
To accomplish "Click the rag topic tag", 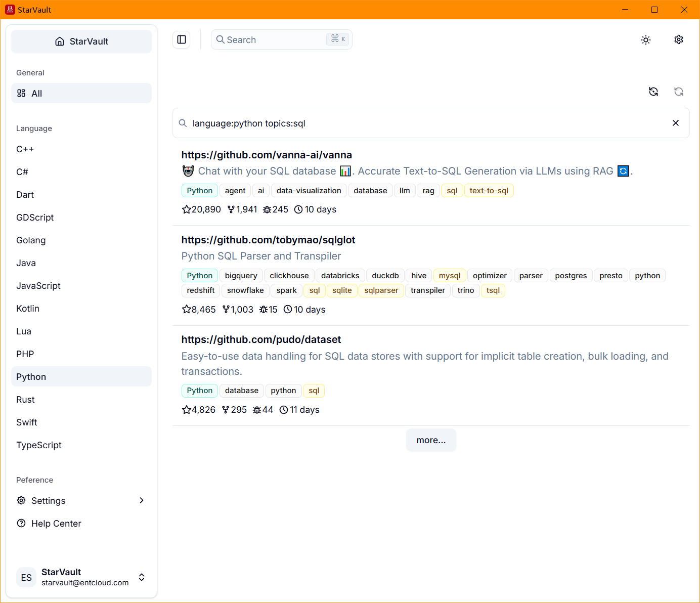I will [x=428, y=191].
